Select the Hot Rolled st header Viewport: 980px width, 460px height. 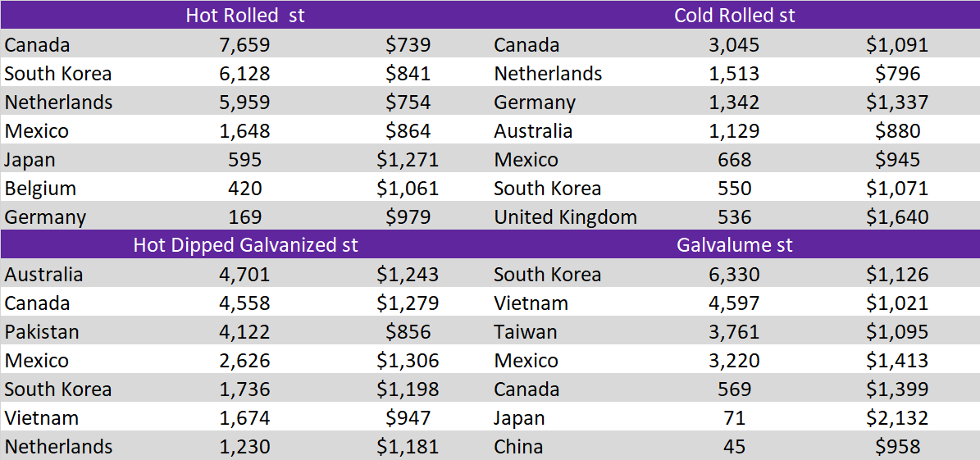tap(245, 16)
